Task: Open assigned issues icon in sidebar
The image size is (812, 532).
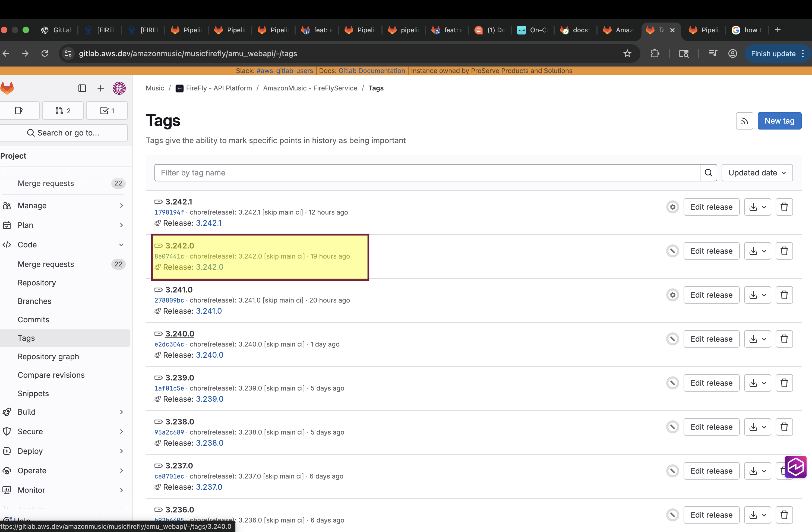Action: coord(19,111)
